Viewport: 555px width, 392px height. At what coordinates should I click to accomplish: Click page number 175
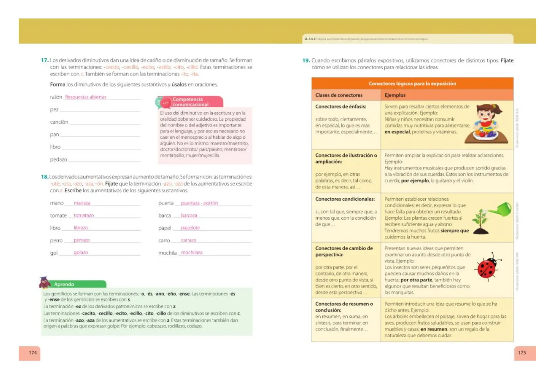(522, 352)
